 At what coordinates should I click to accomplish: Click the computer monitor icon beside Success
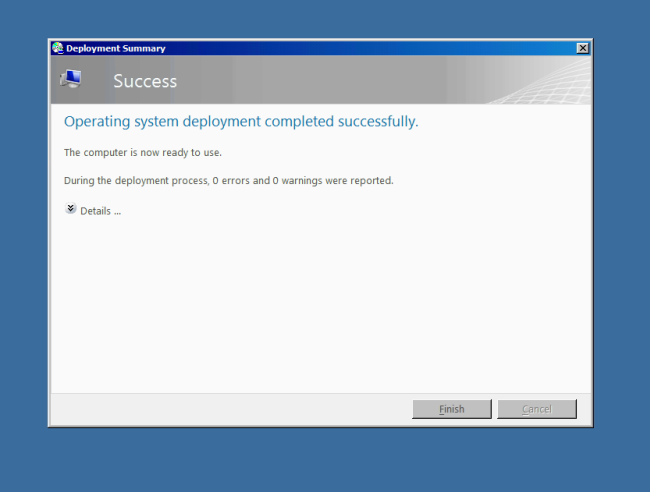71,79
